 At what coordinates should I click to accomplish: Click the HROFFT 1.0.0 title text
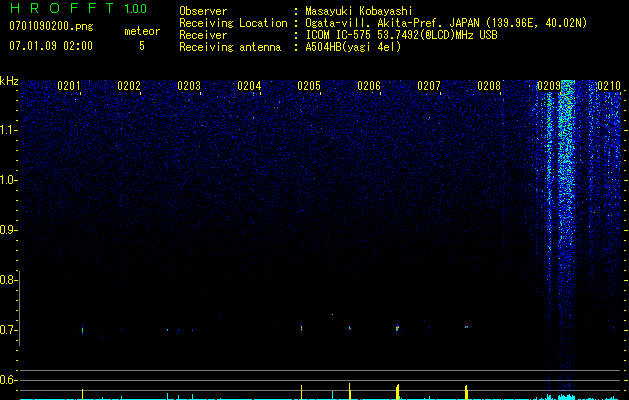[x=78, y=8]
